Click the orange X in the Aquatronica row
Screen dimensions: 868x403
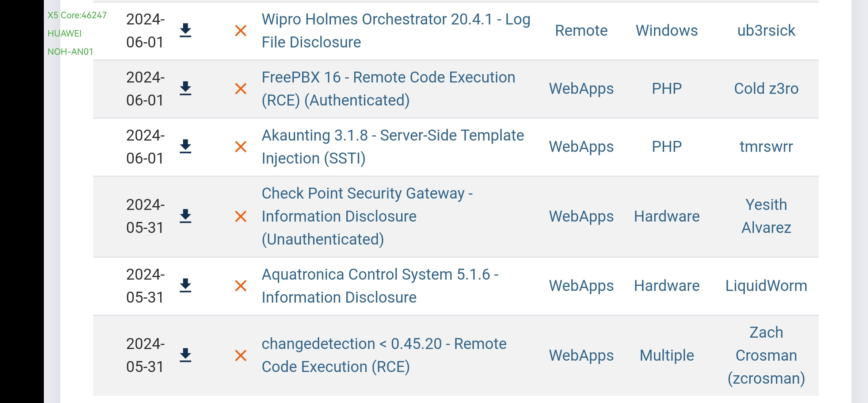[x=241, y=286]
